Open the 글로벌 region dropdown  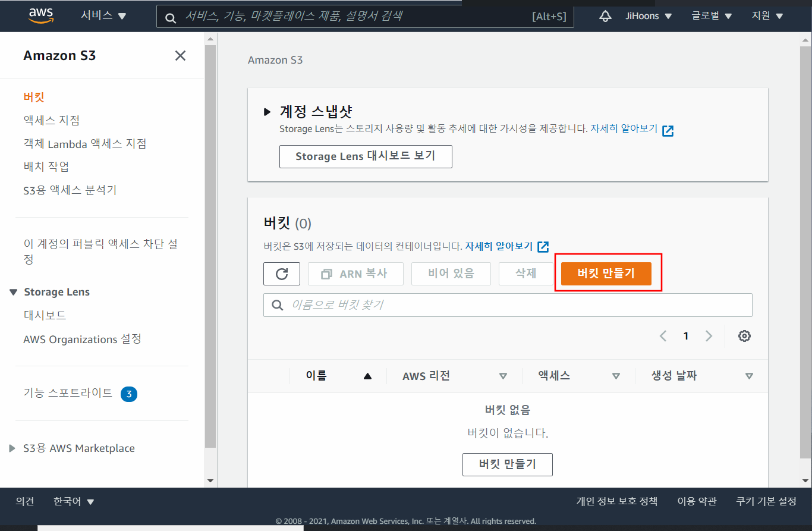712,16
